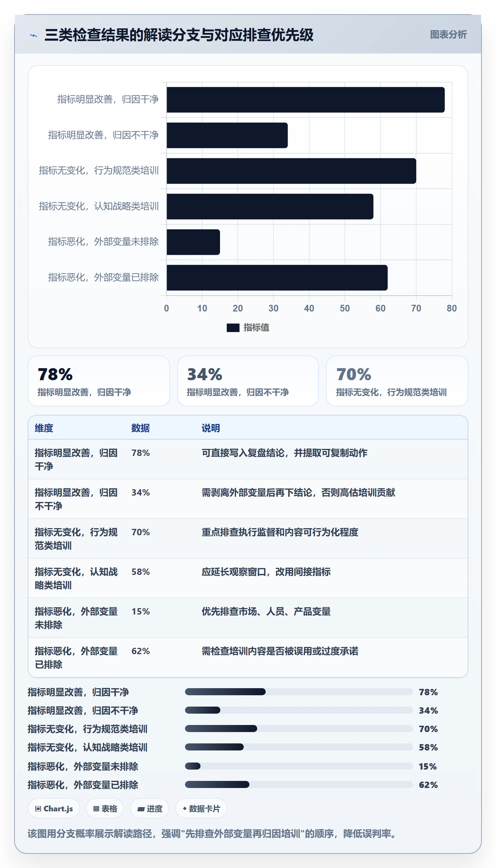This screenshot has width=496, height=868.
Task: Click the chart title 三类检查结果的解读分支与对应排查优先级
Action: (x=179, y=35)
